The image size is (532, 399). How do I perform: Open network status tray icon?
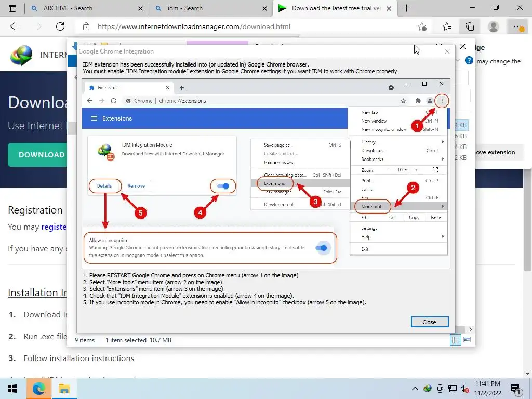coord(453,389)
